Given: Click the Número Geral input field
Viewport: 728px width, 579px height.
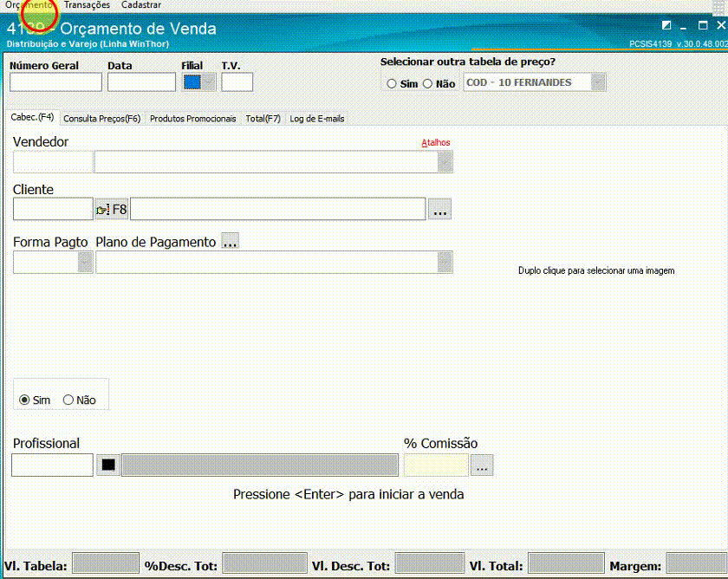Looking at the screenshot, I should tap(55, 82).
